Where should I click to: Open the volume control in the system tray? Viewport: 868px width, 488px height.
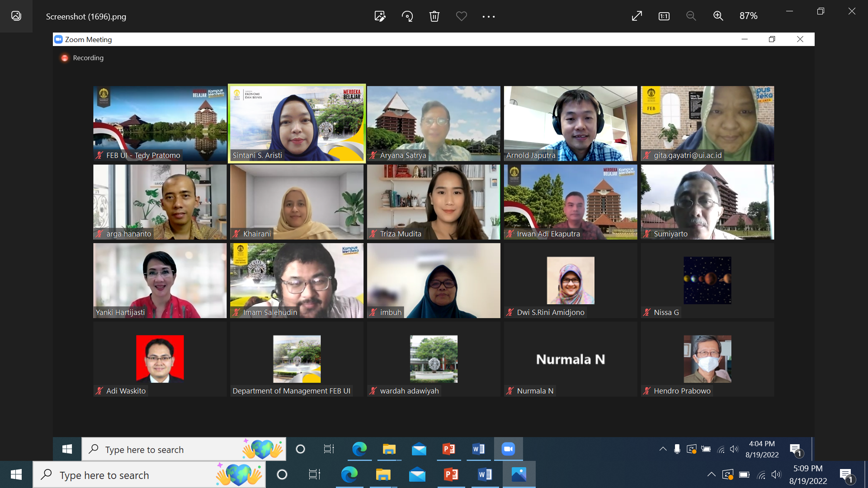coord(777,474)
